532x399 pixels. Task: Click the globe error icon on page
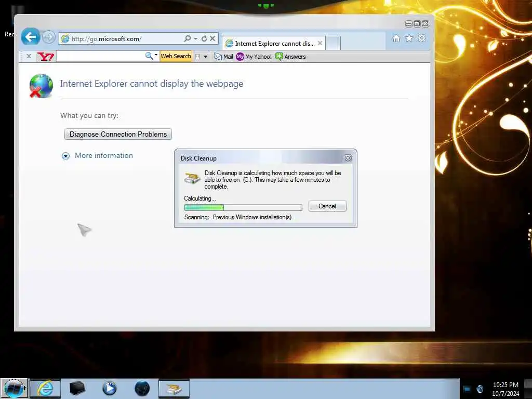pos(41,86)
